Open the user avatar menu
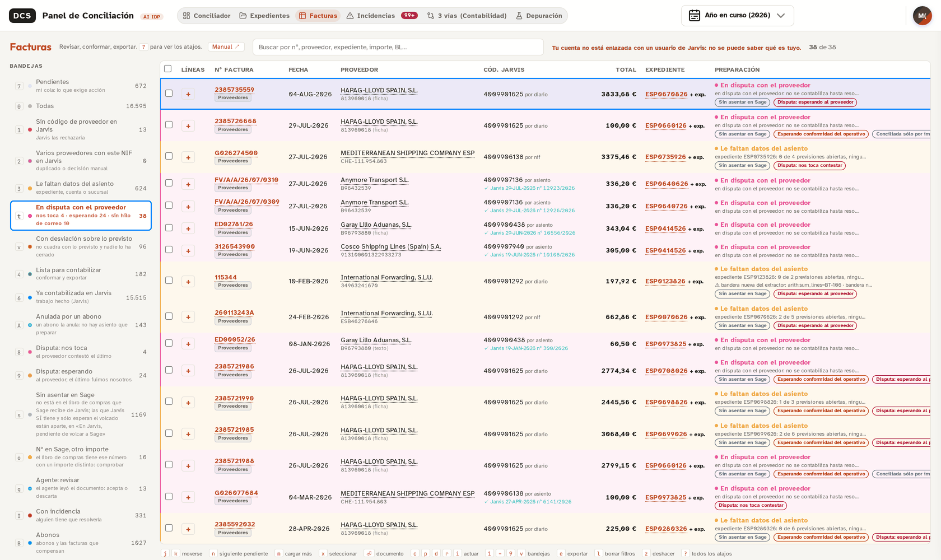 tap(922, 16)
